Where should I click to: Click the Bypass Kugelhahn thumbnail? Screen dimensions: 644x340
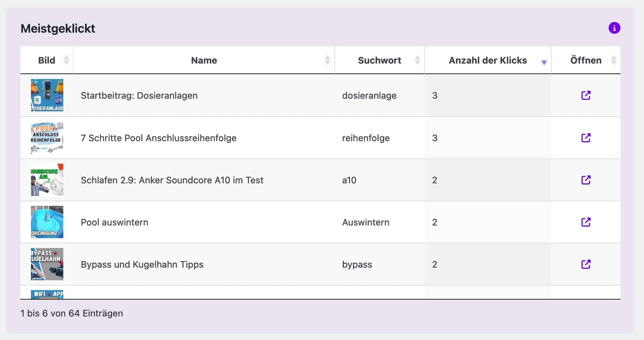pyautogui.click(x=47, y=264)
